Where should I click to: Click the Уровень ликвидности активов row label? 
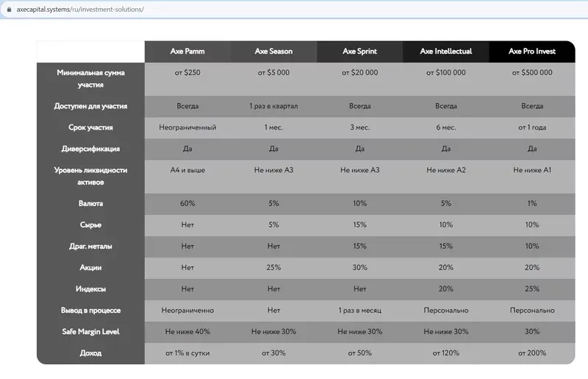pyautogui.click(x=90, y=177)
